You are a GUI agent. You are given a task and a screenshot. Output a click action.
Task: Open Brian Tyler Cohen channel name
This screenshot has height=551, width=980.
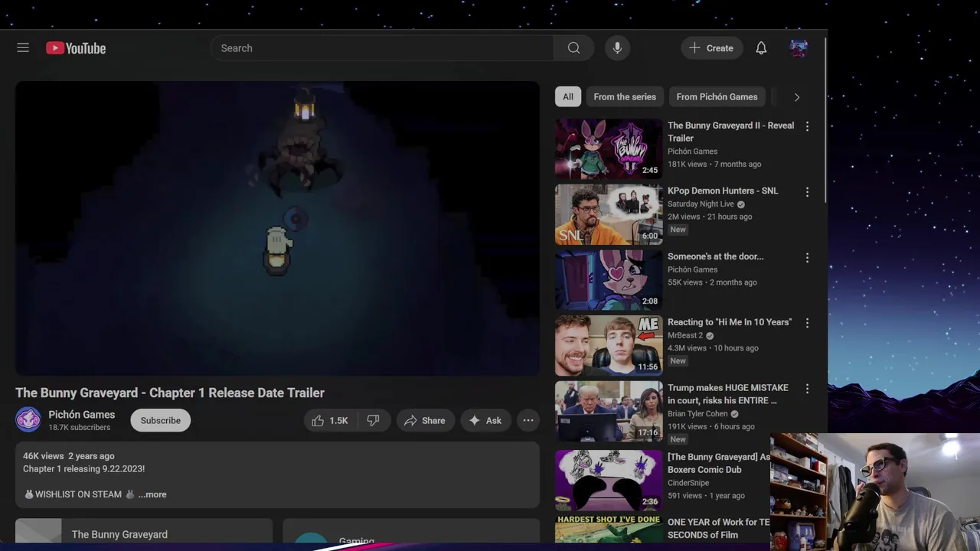pyautogui.click(x=697, y=414)
